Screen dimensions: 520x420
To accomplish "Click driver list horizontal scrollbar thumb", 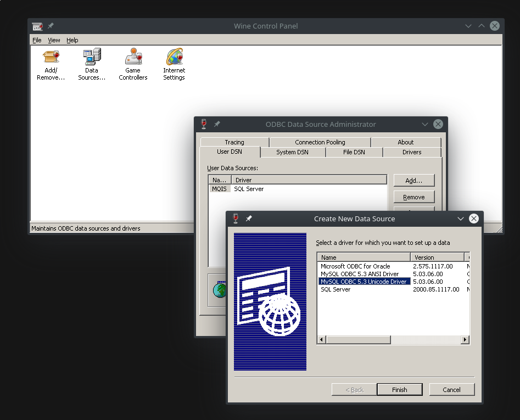I will (358, 339).
